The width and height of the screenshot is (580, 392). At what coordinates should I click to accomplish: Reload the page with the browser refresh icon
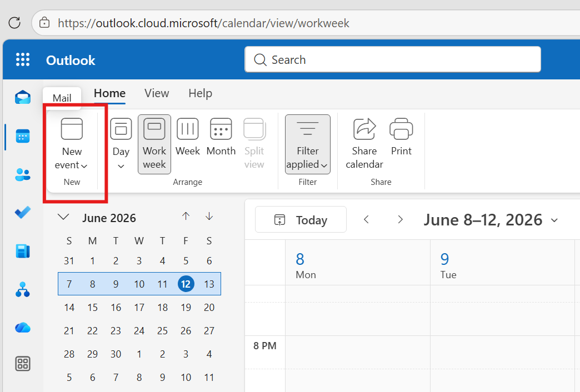14,23
